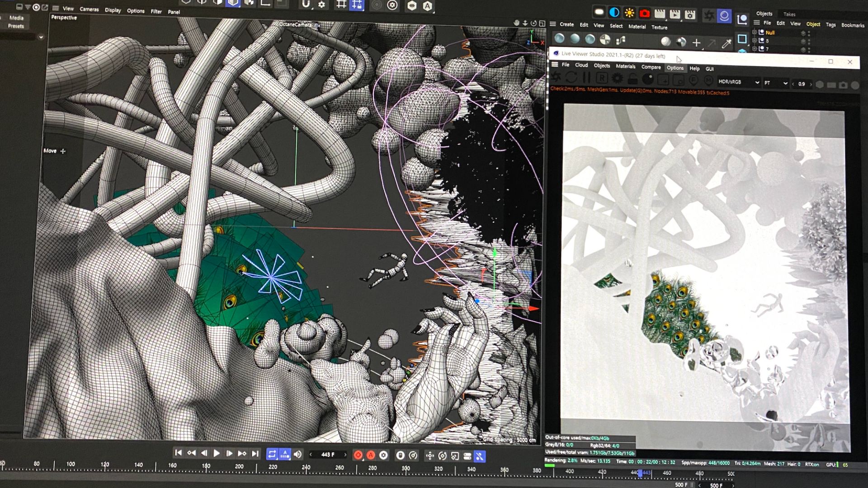This screenshot has width=868, height=488.
Task: Expand object 8 in the tree
Action: (754, 40)
